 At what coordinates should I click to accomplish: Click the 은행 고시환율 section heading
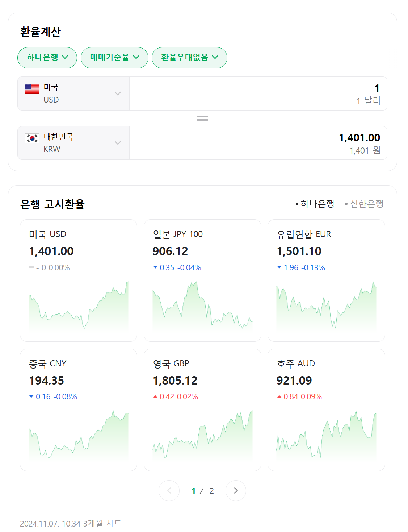pyautogui.click(x=52, y=204)
